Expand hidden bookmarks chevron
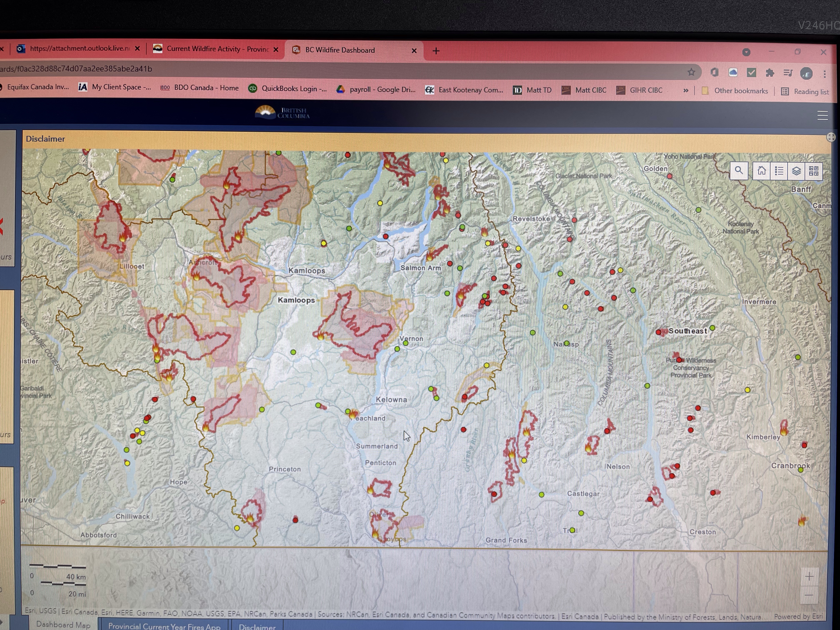Image resolution: width=840 pixels, height=630 pixels. pos(685,90)
